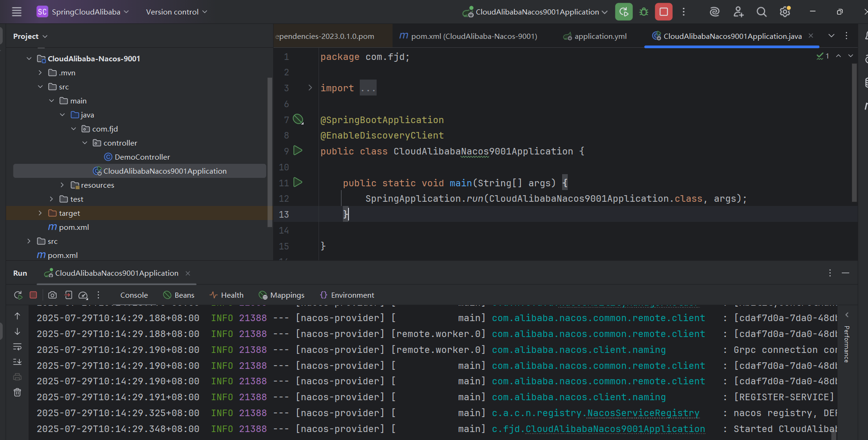Minimize the Run tool window

click(846, 273)
